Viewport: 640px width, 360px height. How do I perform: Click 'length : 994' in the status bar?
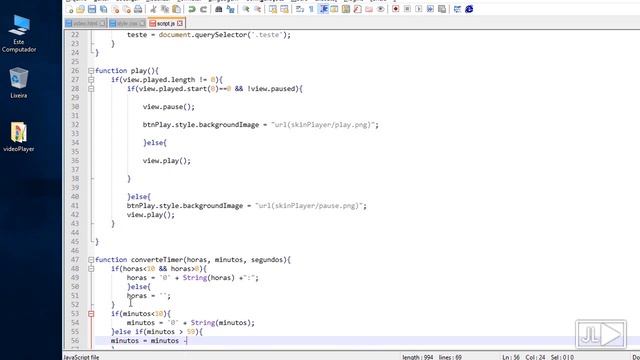click(418, 357)
